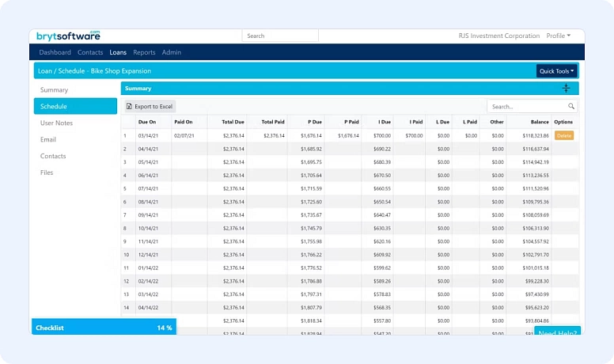Open the Quick Tools dropdown
This screenshot has width=614, height=364.
pyautogui.click(x=556, y=71)
